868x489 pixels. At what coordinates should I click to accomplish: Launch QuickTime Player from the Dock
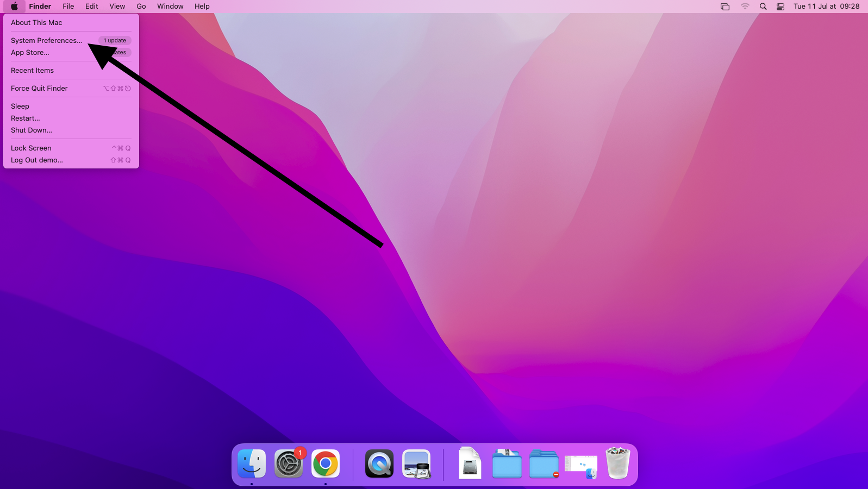(x=379, y=464)
